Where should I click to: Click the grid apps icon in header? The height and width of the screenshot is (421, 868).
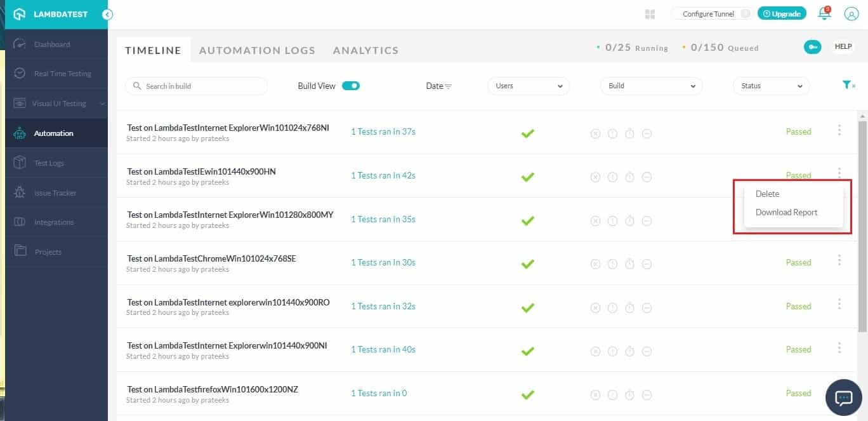(x=650, y=14)
